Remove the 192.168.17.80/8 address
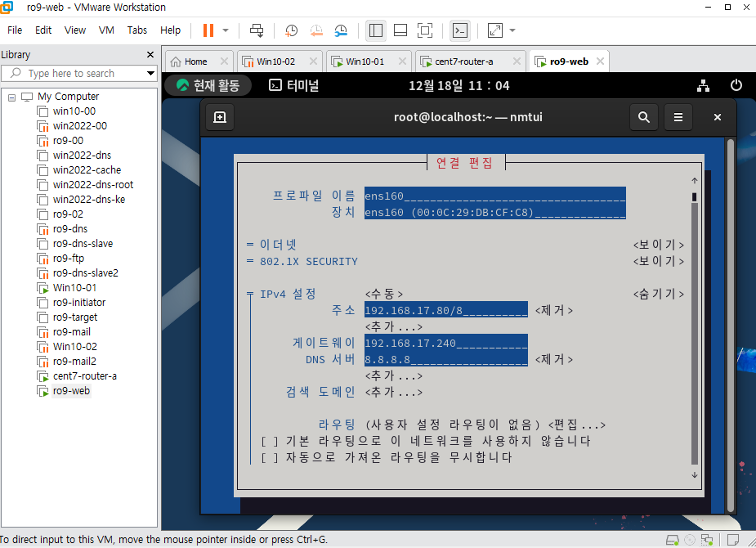The width and height of the screenshot is (756, 548). [x=554, y=310]
